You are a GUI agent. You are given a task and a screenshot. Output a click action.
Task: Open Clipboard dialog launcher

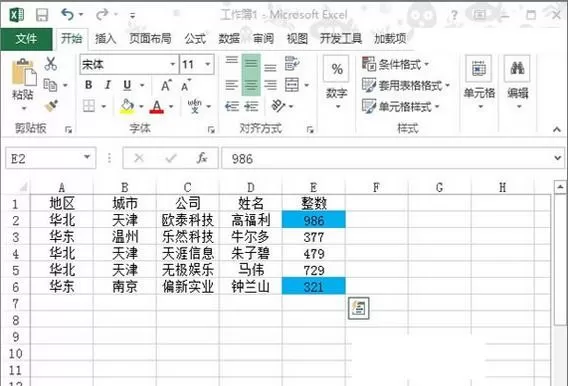[x=68, y=130]
